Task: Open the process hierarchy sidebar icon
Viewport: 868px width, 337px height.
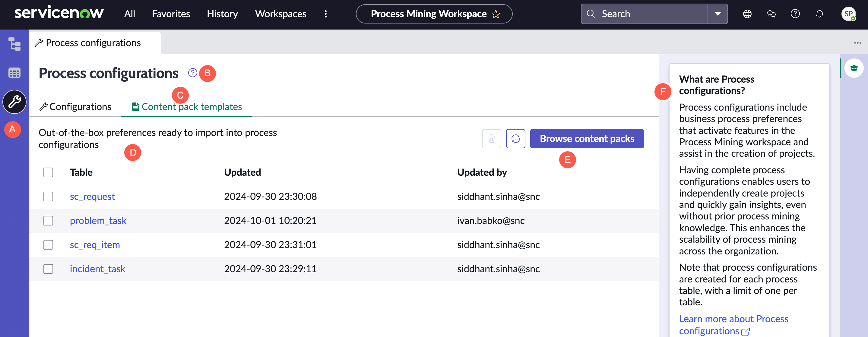Action: click(x=14, y=44)
